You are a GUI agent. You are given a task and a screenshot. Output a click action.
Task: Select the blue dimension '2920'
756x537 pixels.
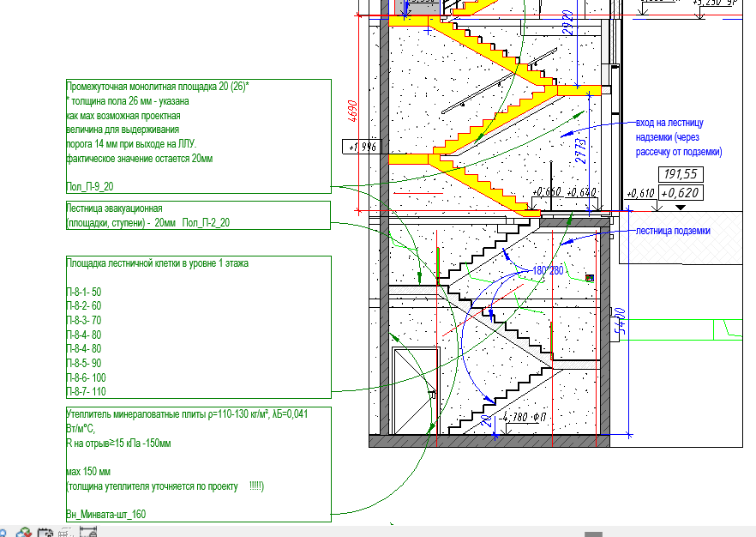pos(569,22)
